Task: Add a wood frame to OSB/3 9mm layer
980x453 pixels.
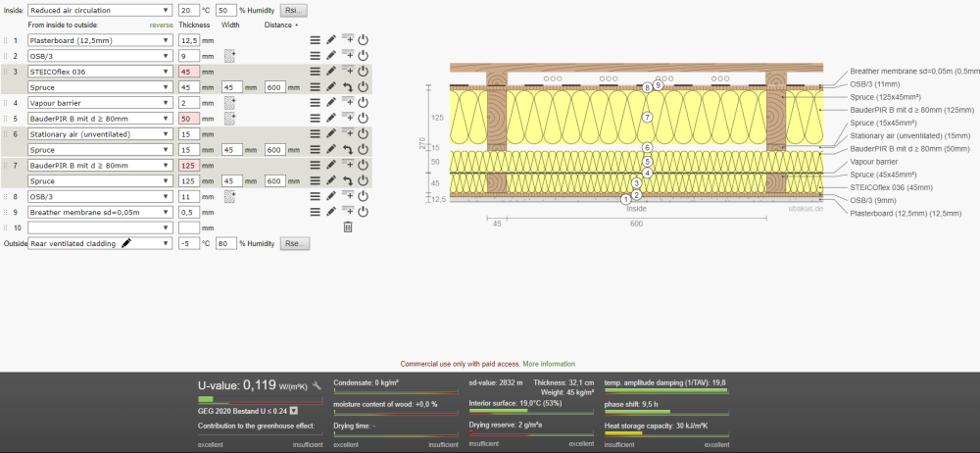Action: click(230, 56)
